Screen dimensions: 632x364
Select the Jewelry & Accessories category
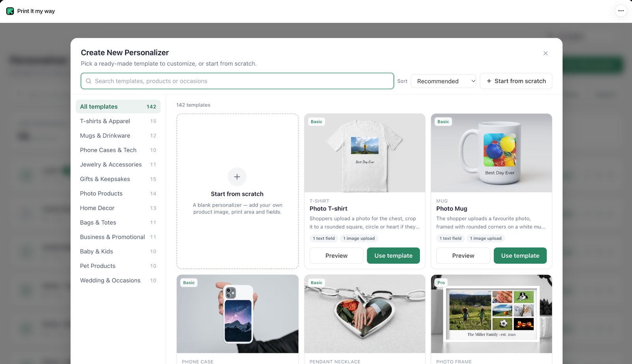118,165
